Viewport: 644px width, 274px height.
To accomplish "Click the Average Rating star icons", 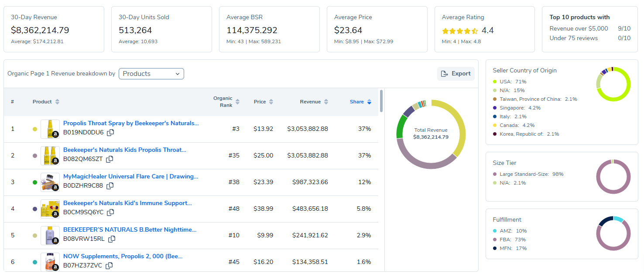I will [x=460, y=31].
